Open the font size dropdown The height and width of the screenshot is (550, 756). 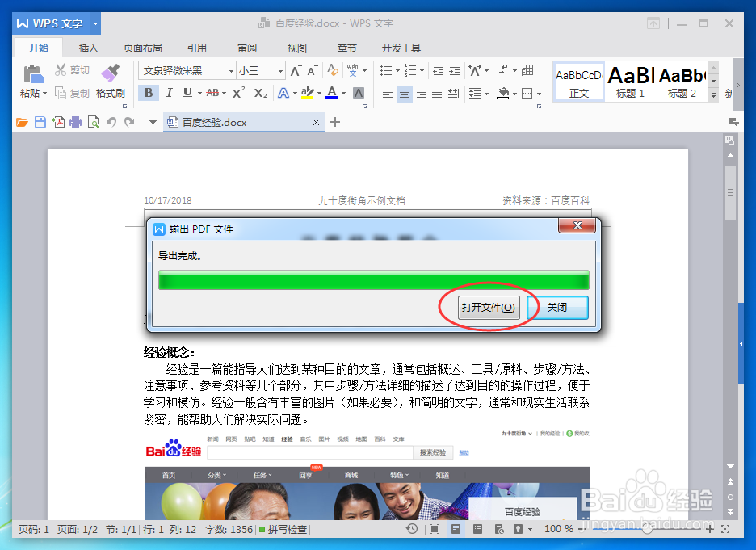pyautogui.click(x=280, y=71)
